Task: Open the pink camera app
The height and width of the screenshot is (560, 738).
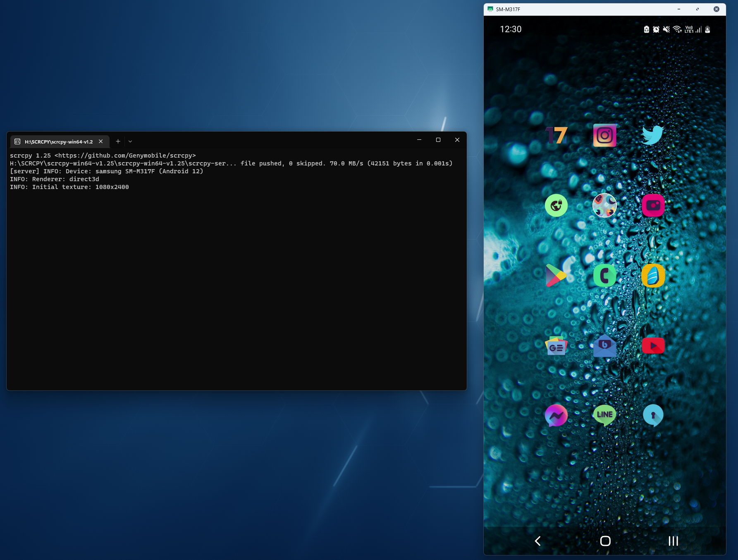Action: [653, 205]
